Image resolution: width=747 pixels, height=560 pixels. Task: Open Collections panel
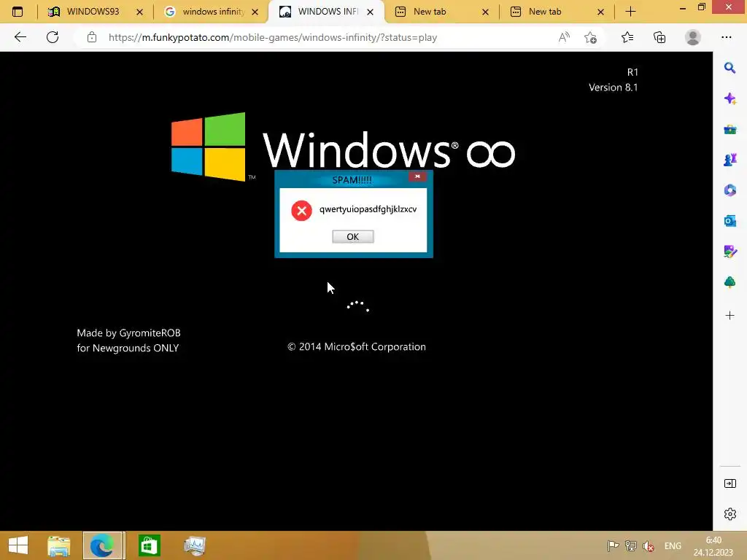click(659, 37)
